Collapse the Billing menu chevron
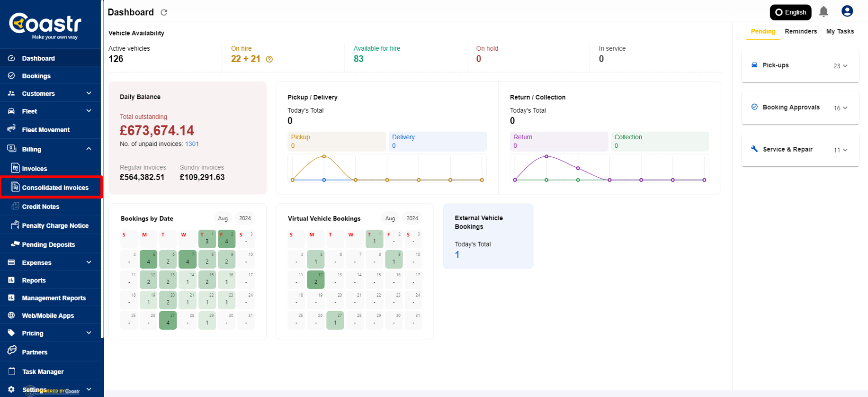Image resolution: width=868 pixels, height=397 pixels. pos(89,149)
